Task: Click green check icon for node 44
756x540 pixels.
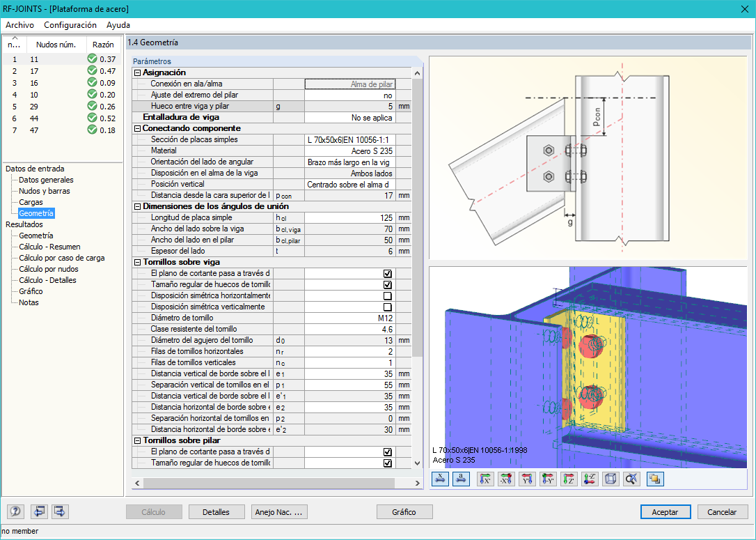Action: tap(92, 118)
